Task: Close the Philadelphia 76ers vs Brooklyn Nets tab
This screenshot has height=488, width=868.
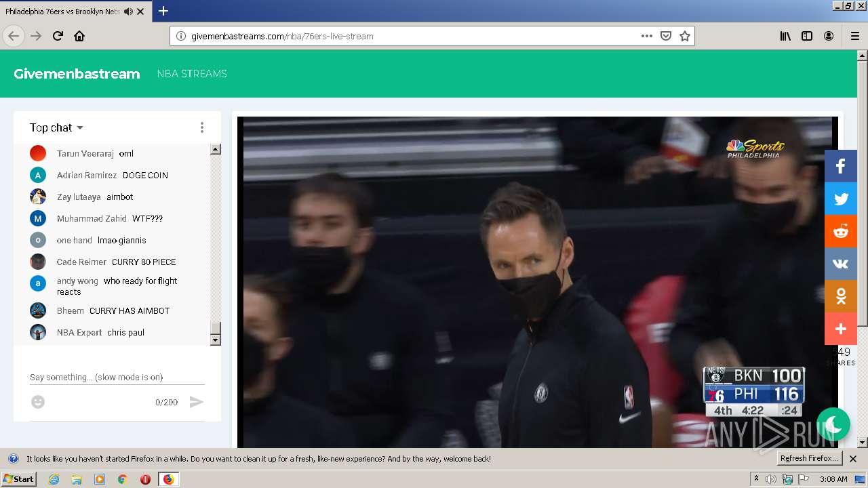Action: click(x=140, y=12)
